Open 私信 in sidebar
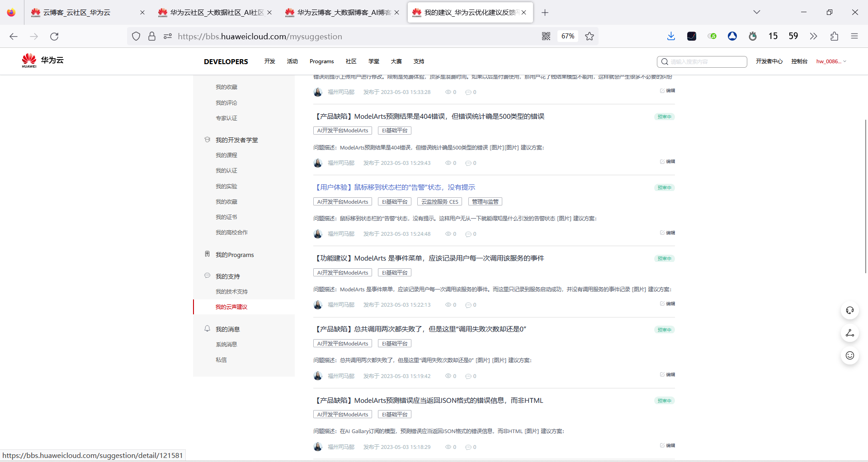Image resolution: width=868 pixels, height=462 pixels. coord(221,360)
